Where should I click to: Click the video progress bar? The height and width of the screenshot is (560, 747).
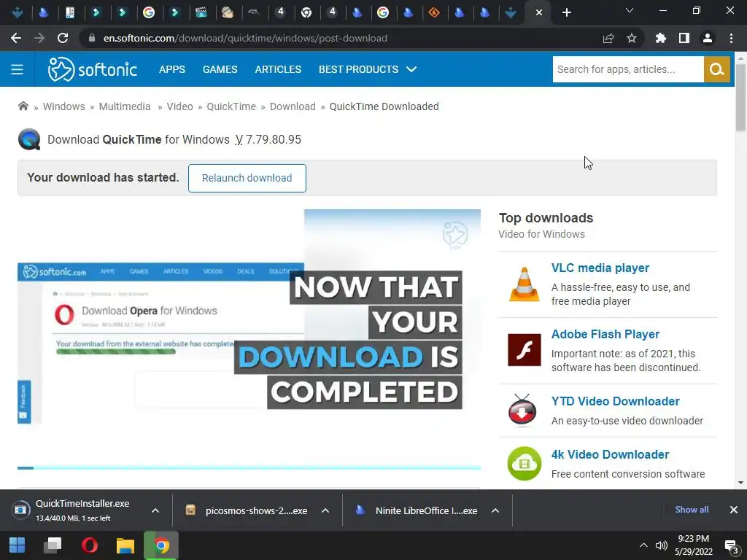click(249, 467)
